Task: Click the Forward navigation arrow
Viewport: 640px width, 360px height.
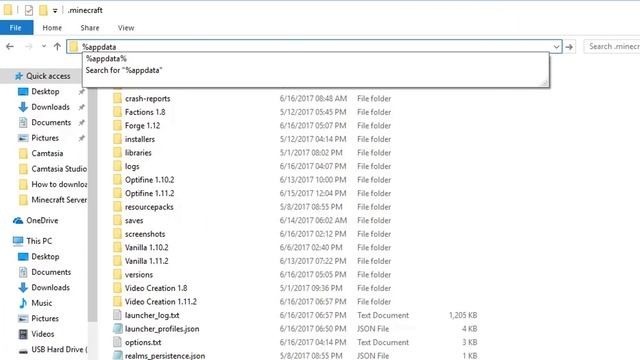Action: point(29,47)
